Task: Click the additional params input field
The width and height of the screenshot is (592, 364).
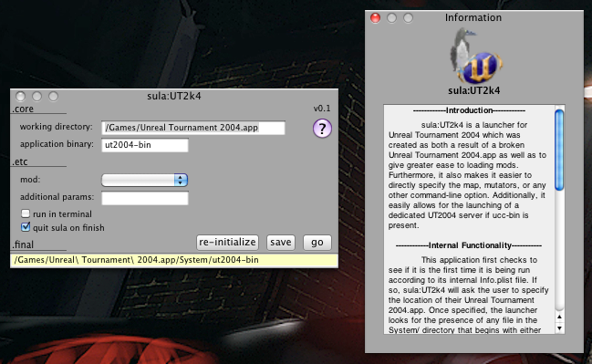Action: [x=145, y=198]
